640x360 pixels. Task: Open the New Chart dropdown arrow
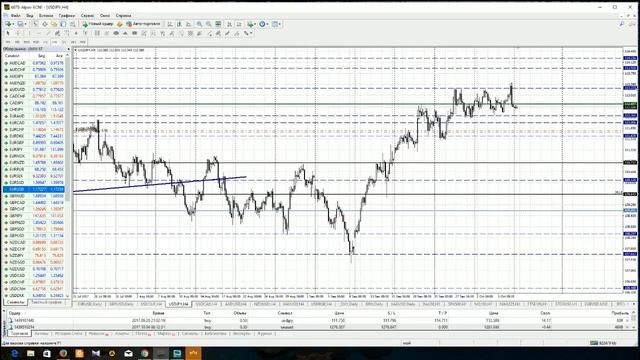[13, 24]
